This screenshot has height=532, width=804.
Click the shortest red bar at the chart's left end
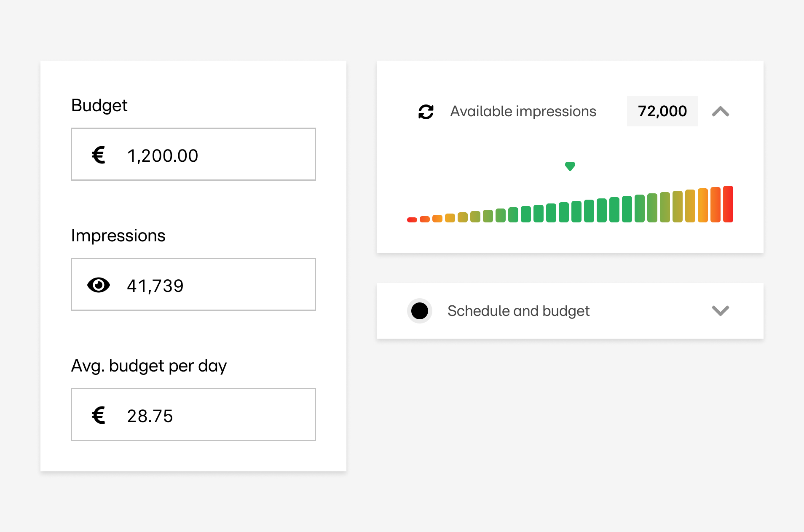412,219
